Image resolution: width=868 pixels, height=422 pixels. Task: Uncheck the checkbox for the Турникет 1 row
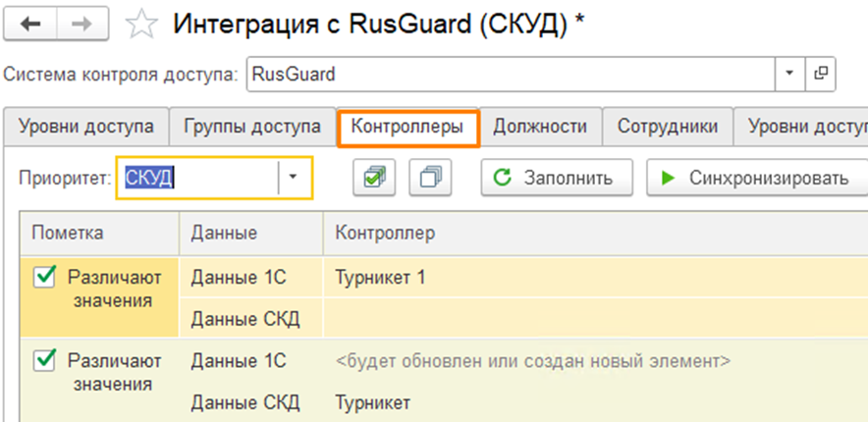(x=45, y=278)
